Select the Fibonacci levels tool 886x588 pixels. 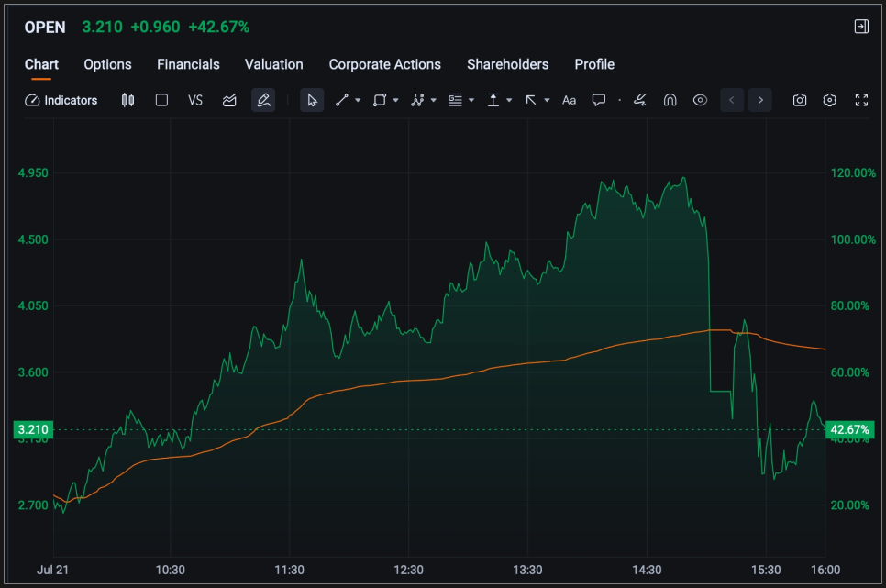pos(456,100)
